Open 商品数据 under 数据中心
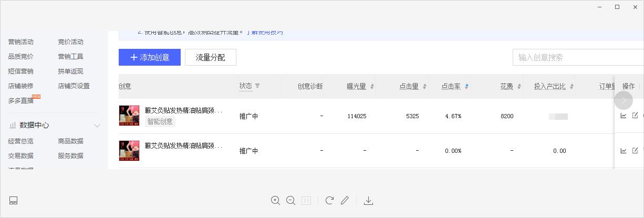The width and height of the screenshot is (644, 218). click(70, 141)
